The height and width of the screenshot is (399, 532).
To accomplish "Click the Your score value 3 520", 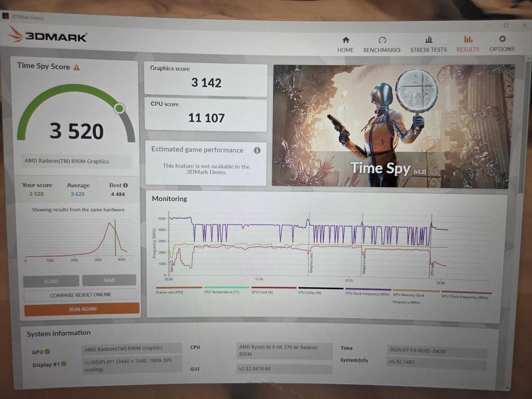I will tap(37, 194).
